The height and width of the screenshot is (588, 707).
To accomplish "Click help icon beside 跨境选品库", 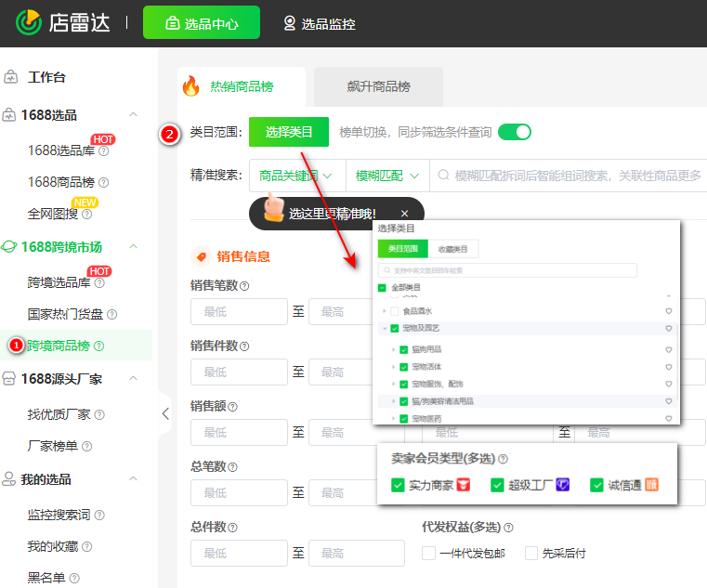I will 99,282.
